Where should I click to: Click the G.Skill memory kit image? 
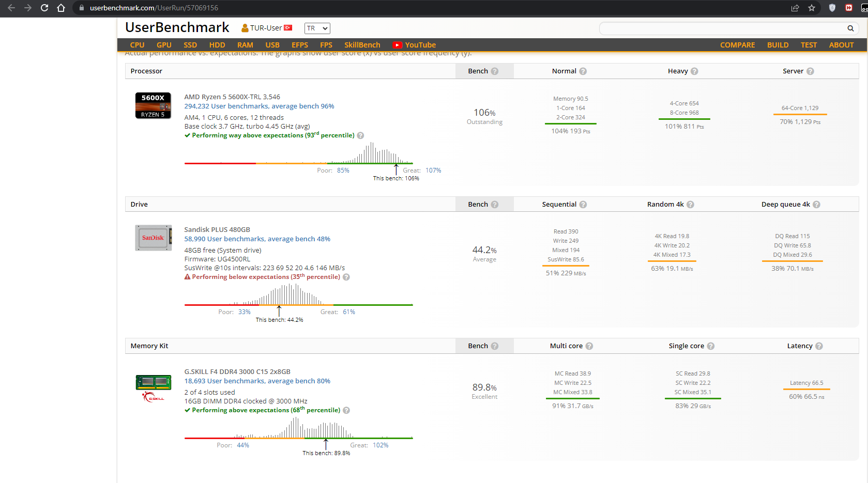point(154,388)
